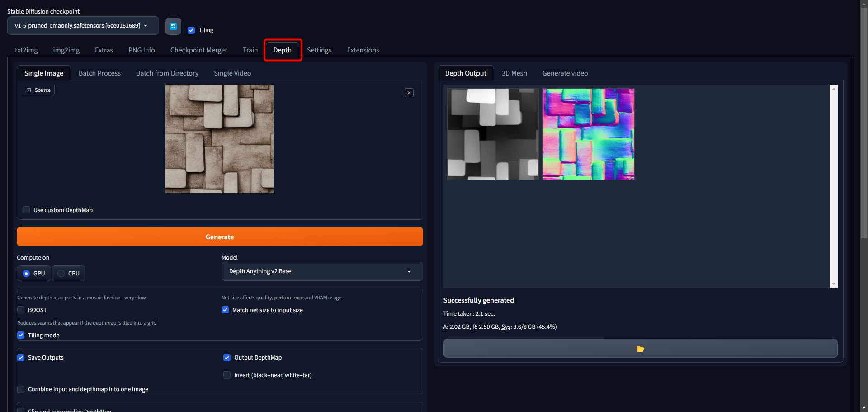The image size is (868, 412).
Task: Click the Model dropdown arrow
Action: [409, 272]
